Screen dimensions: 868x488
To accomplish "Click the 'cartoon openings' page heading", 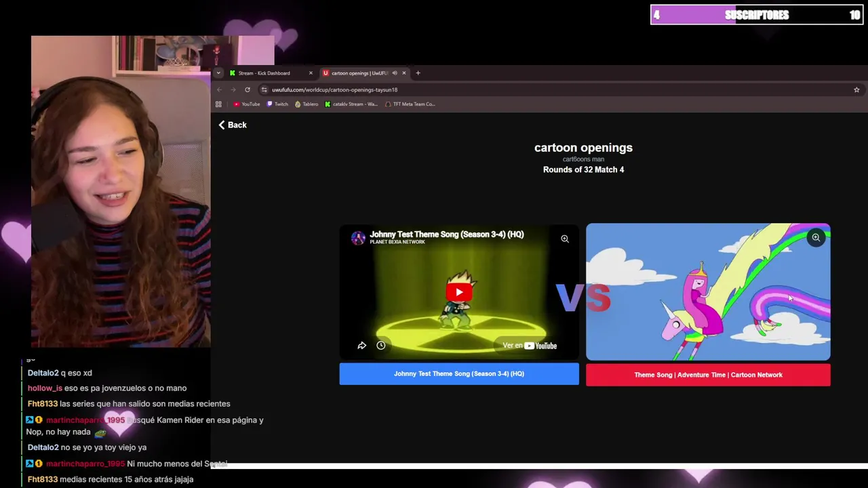I will pyautogui.click(x=583, y=148).
